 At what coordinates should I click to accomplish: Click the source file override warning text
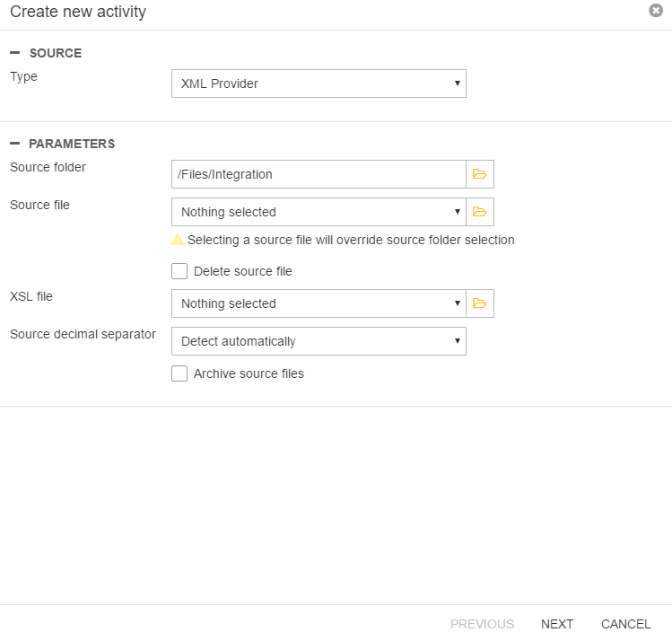(x=351, y=240)
